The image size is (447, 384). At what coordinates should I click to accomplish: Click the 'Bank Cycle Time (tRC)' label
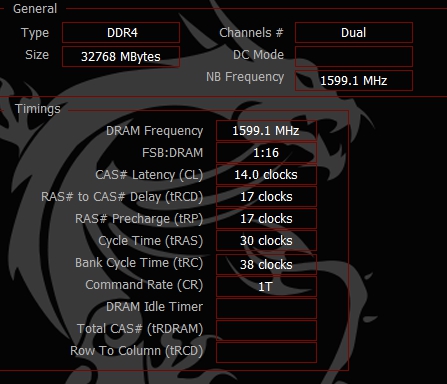139,263
